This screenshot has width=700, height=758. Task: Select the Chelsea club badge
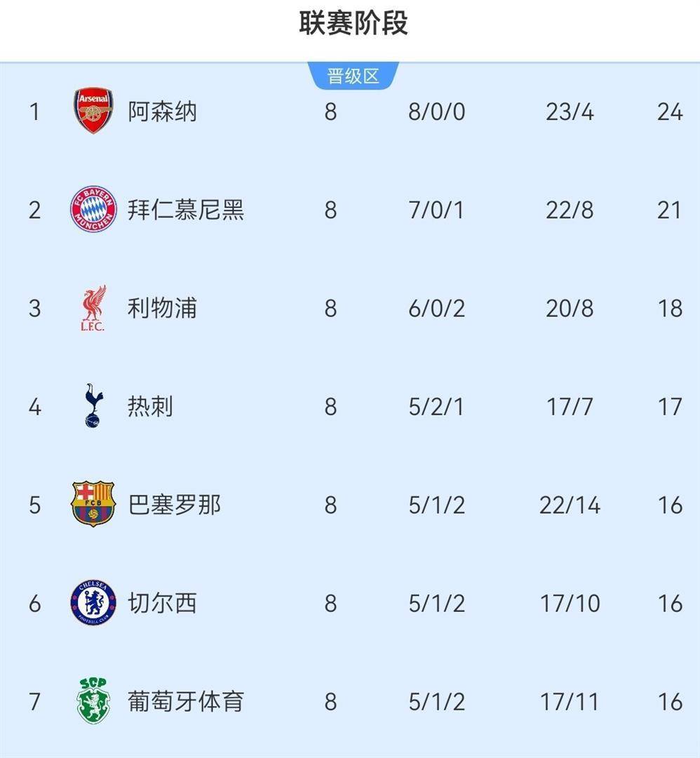tap(93, 603)
